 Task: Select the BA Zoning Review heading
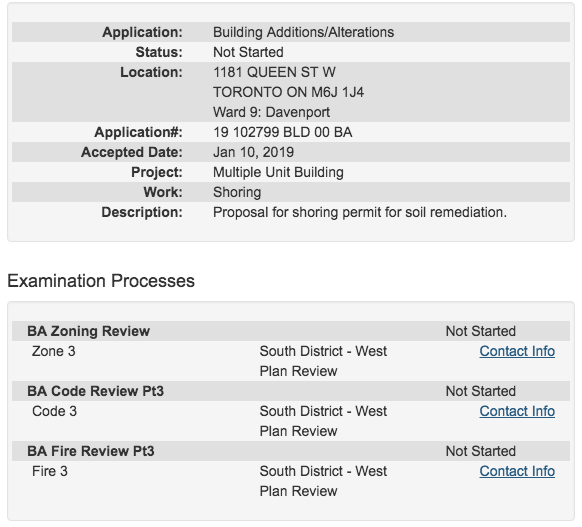(88, 331)
